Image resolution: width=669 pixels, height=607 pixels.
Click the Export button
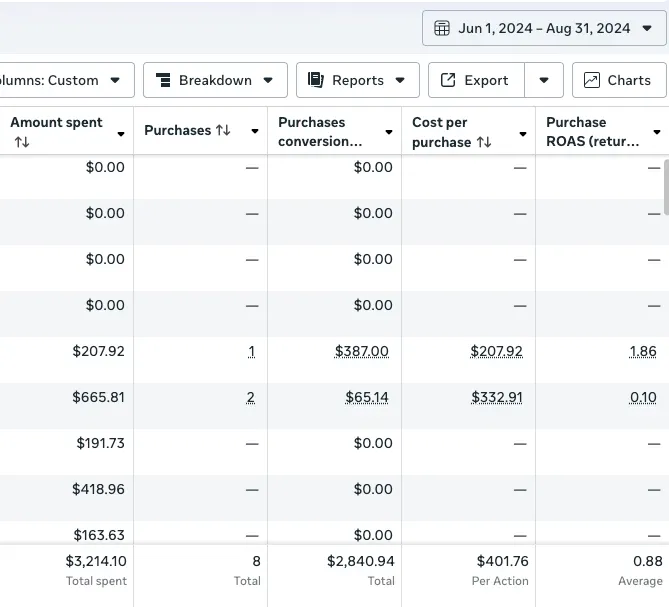click(x=476, y=80)
